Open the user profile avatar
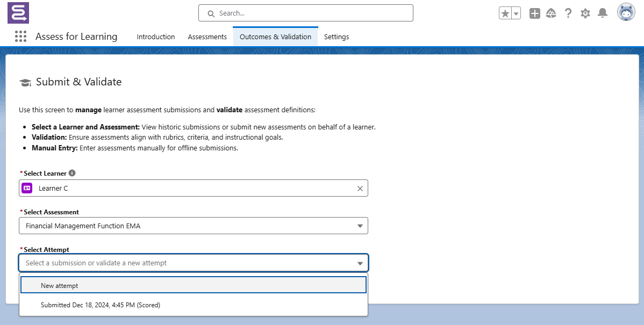Viewport: 644px width, 325px height. point(626,12)
